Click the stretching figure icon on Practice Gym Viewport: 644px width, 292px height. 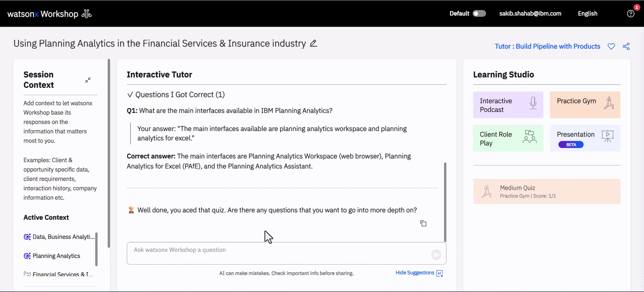pyautogui.click(x=609, y=103)
